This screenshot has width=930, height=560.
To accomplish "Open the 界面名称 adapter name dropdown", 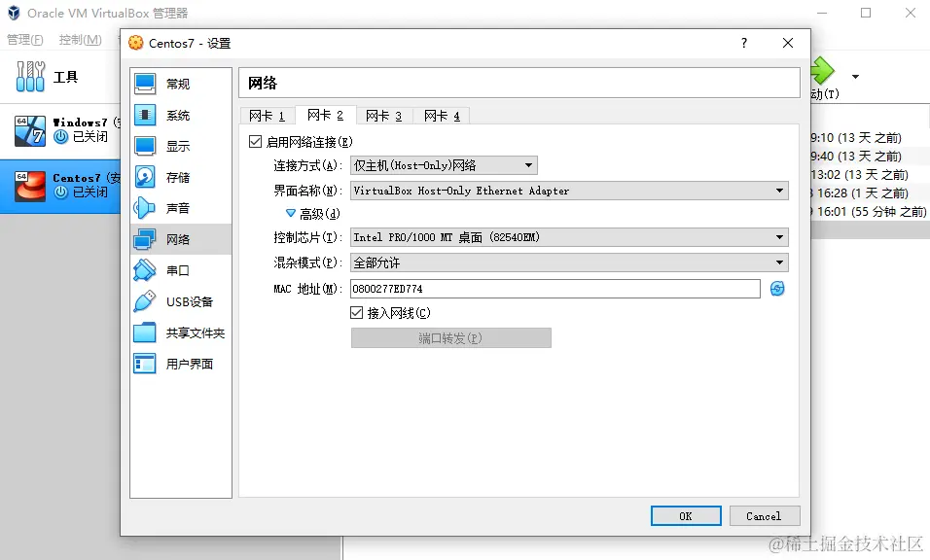I will pyautogui.click(x=569, y=191).
